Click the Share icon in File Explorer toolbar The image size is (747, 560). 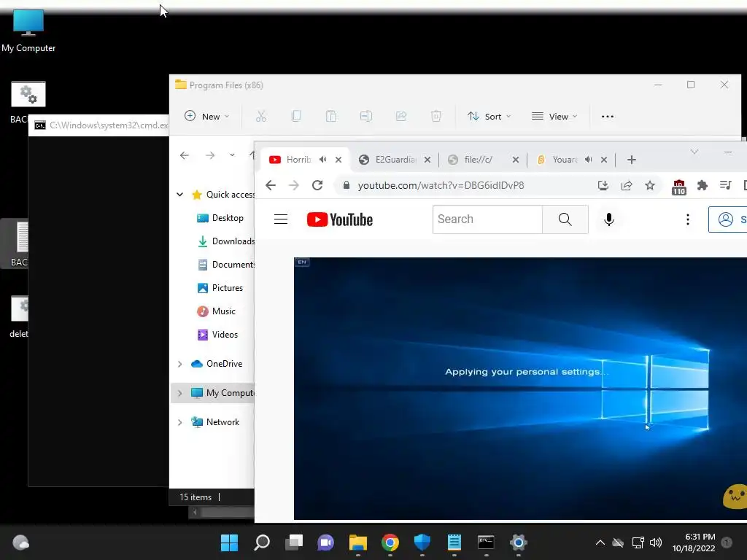[x=401, y=116]
